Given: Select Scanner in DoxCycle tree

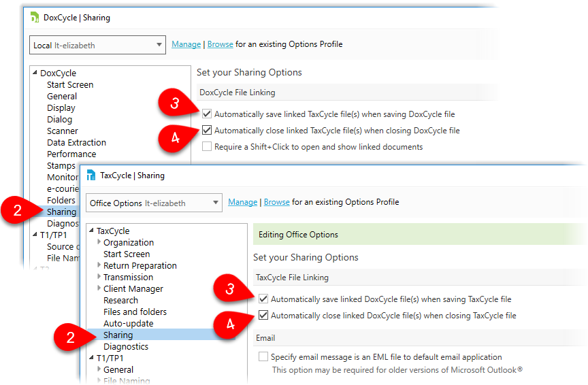Looking at the screenshot, I should 63,131.
